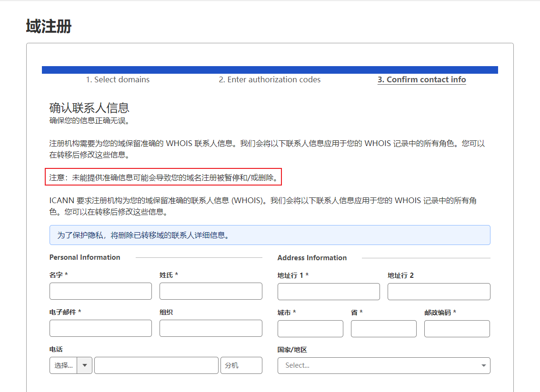Focus the 组织 organization input field
The height and width of the screenshot is (392, 540).
click(x=211, y=328)
